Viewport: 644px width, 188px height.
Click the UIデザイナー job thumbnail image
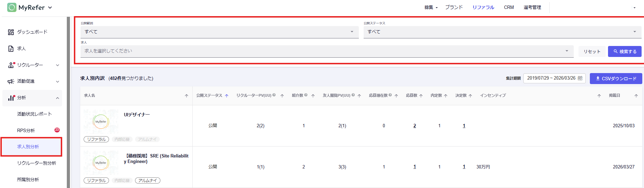(101, 122)
